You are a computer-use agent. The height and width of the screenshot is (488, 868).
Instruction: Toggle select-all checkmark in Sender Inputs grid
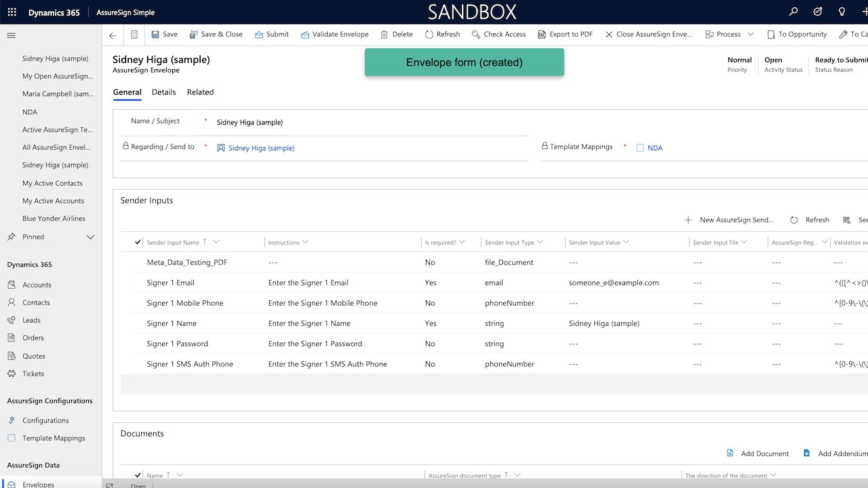[138, 242]
